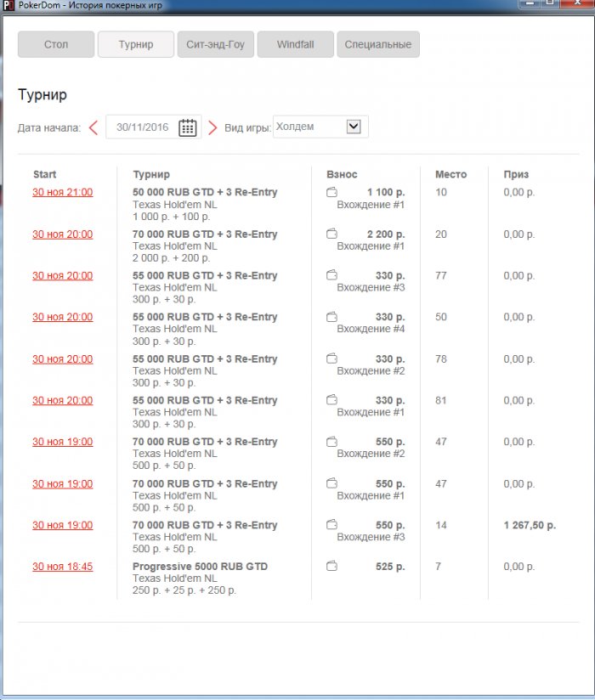Click wallet icon in the 1 267,50 р. prize row
Image resolution: width=595 pixels, height=700 pixels.
pyautogui.click(x=332, y=525)
